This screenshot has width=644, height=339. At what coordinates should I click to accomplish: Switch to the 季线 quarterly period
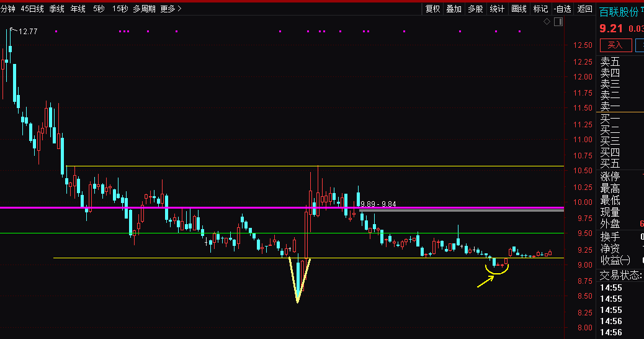(56, 9)
